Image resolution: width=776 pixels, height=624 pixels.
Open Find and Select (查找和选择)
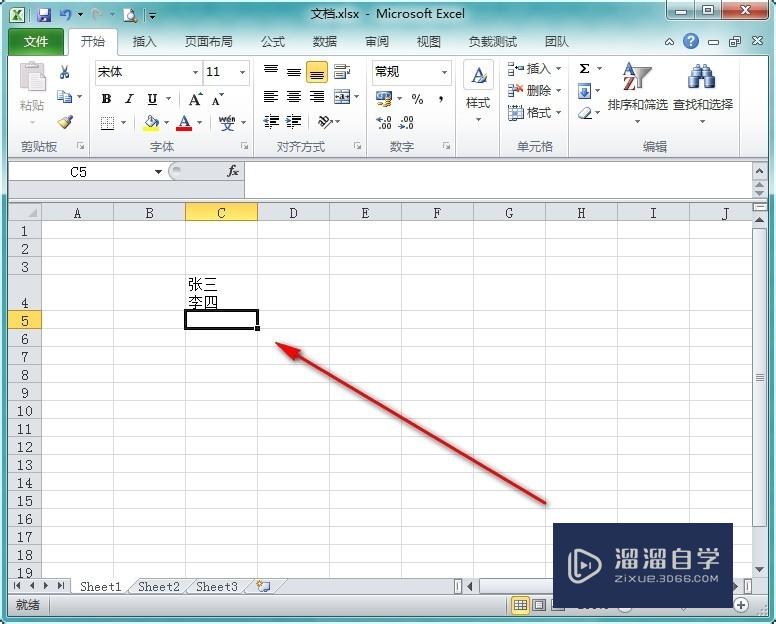pyautogui.click(x=703, y=92)
